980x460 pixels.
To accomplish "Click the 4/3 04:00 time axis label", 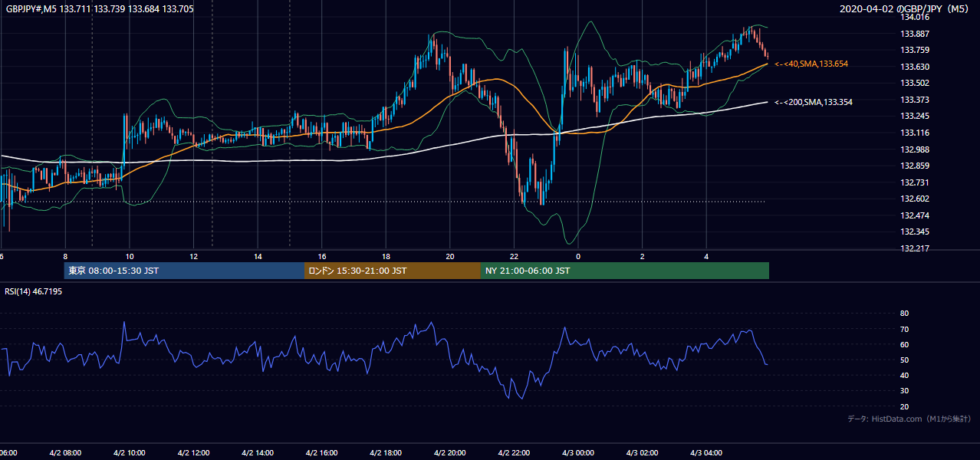I will coord(706,453).
